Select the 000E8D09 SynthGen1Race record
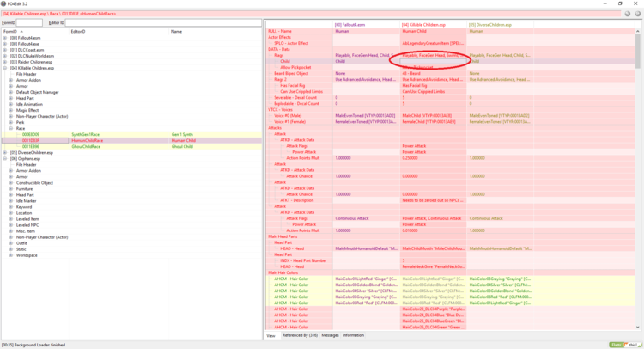644x349 pixels. click(131, 134)
